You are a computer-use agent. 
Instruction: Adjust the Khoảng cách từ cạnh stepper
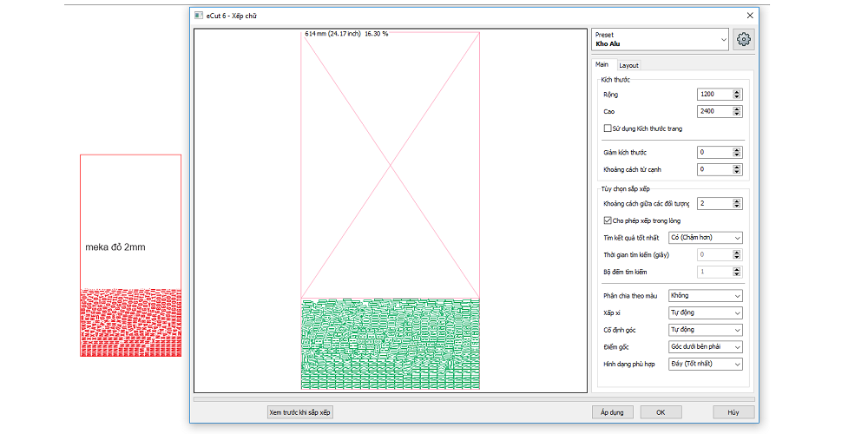(738, 170)
